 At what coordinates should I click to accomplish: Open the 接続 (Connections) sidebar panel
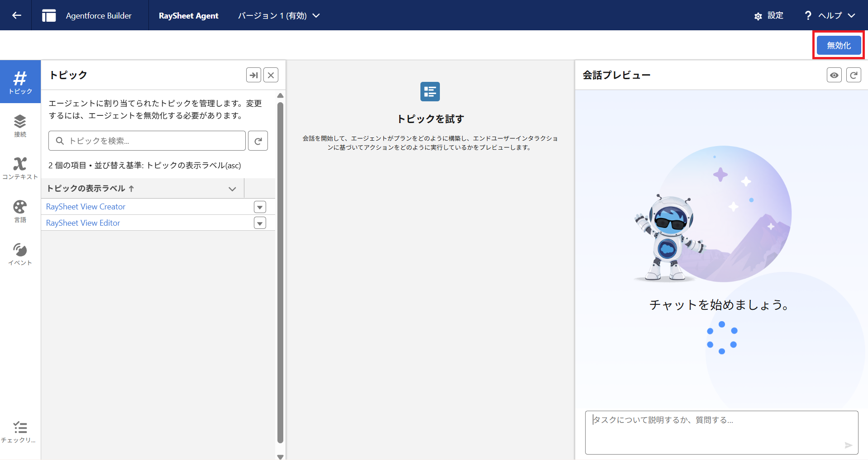click(20, 125)
